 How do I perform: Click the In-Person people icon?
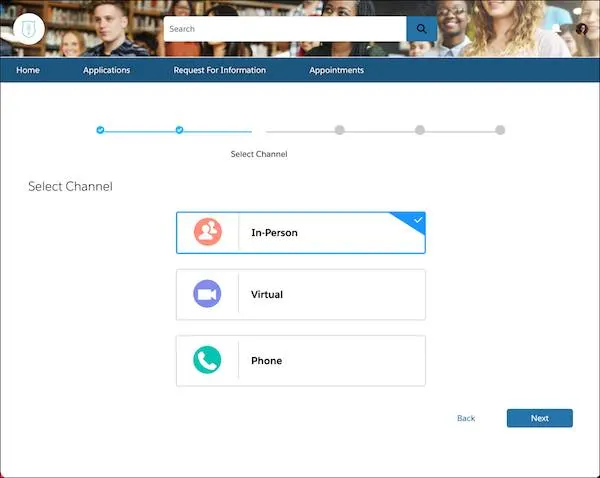click(x=208, y=232)
